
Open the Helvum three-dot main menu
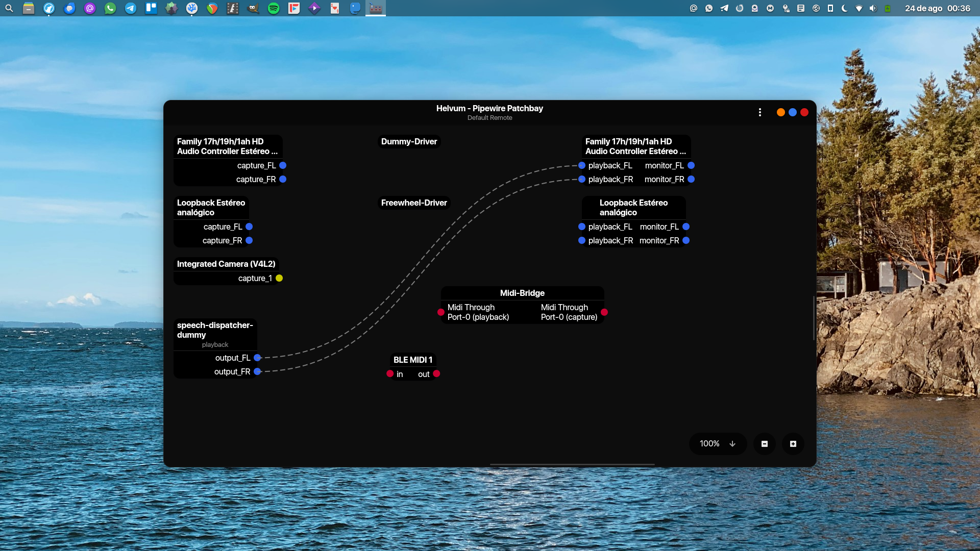pyautogui.click(x=760, y=112)
